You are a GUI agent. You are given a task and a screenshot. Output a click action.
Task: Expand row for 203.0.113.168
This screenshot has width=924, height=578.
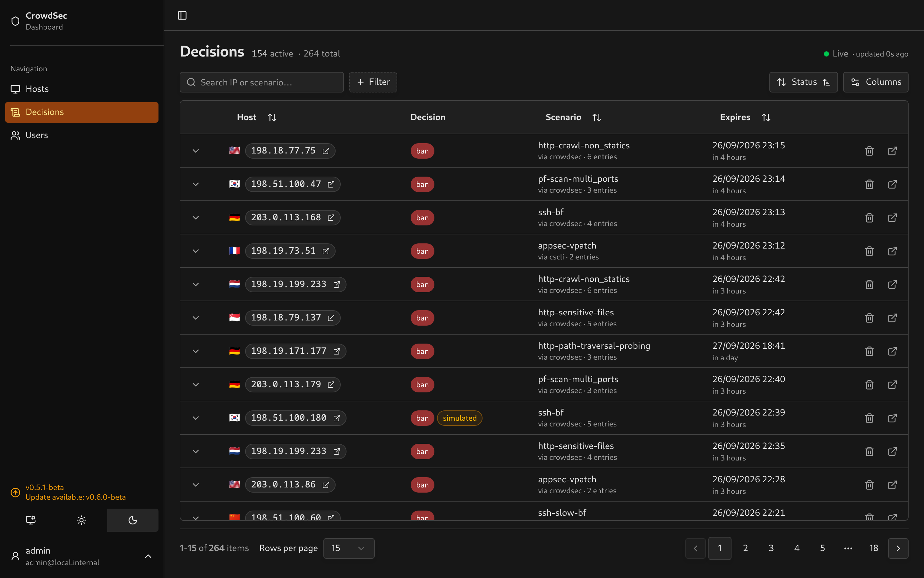pyautogui.click(x=195, y=217)
